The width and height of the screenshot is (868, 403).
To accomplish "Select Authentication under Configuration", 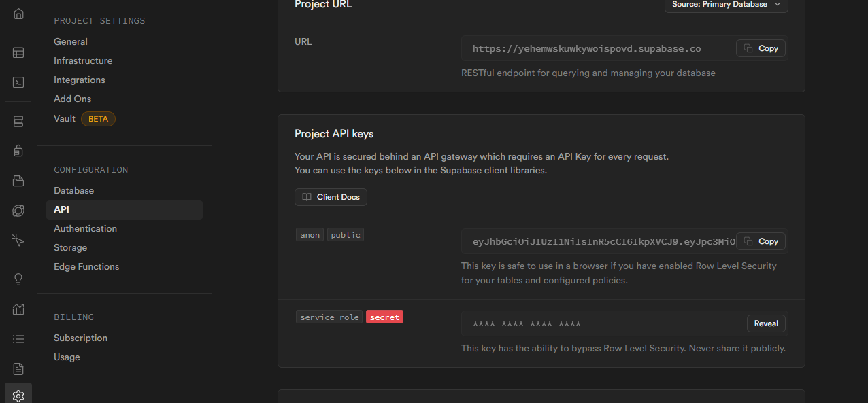I will (86, 228).
